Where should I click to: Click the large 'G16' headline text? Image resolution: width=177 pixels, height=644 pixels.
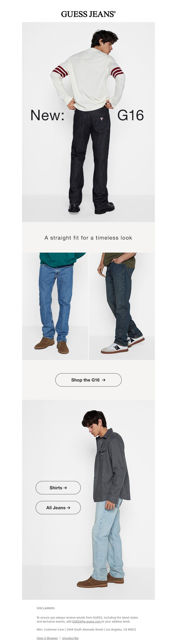(131, 115)
